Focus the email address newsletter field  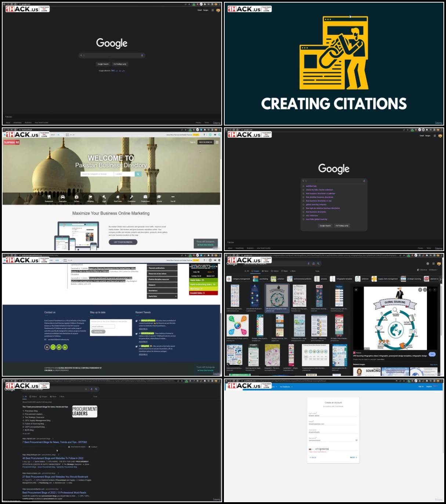pyautogui.click(x=103, y=326)
